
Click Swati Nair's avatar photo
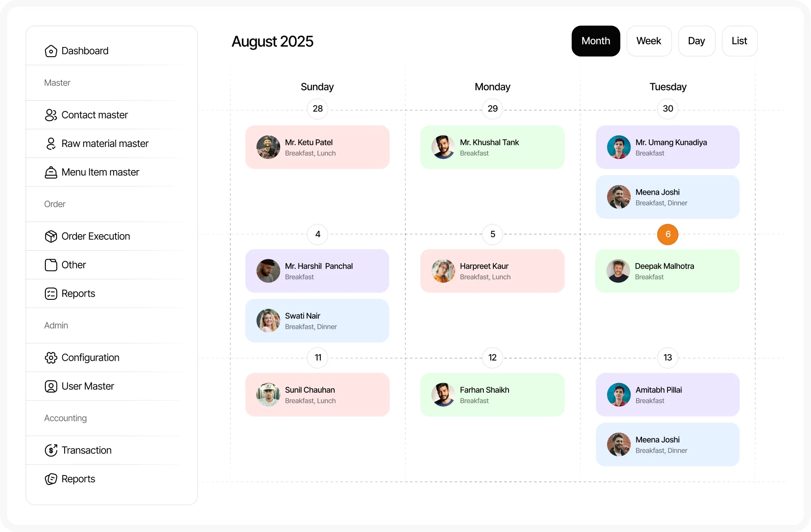click(x=268, y=321)
